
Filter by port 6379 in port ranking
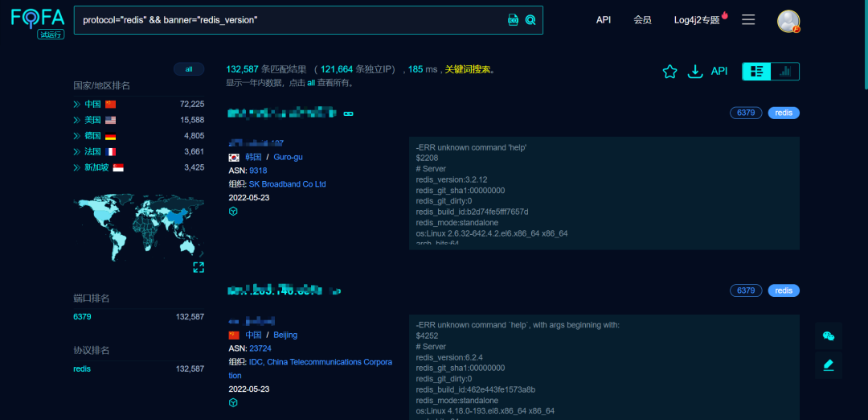coord(82,317)
